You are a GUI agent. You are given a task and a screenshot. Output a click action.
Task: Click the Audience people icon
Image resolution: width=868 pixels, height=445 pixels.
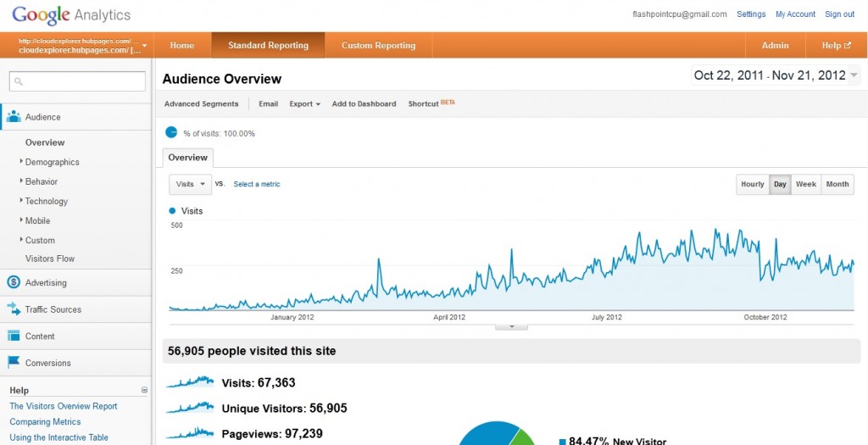coord(14,117)
